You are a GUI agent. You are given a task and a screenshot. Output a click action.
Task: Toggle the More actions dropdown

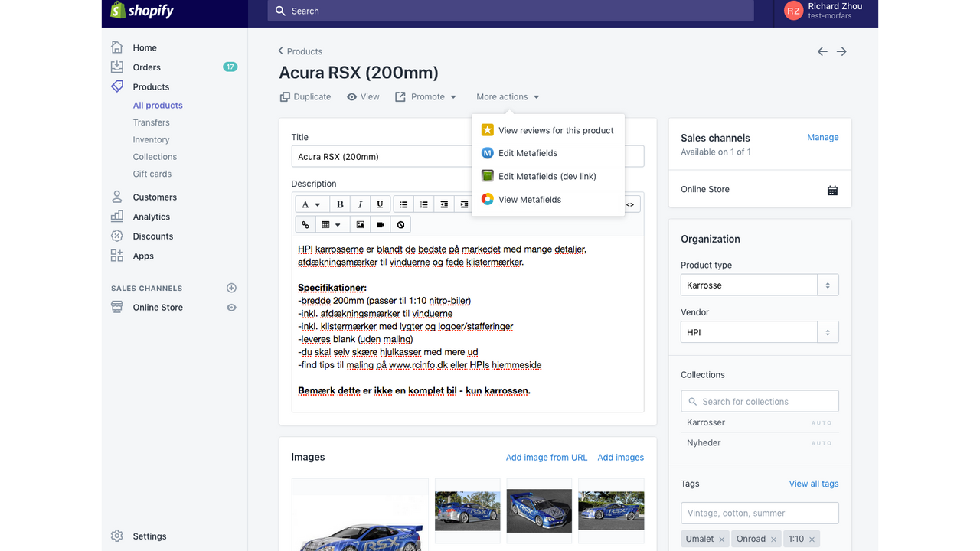tap(508, 97)
